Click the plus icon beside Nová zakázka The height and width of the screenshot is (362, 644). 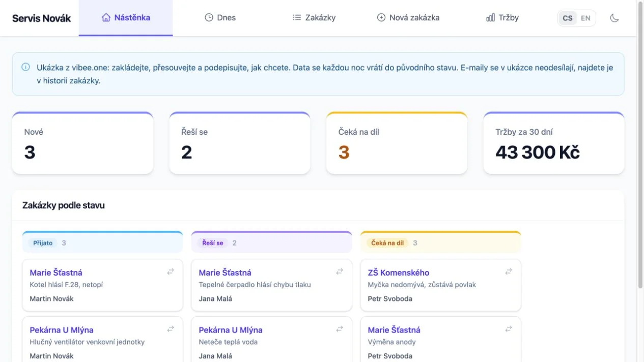click(381, 18)
